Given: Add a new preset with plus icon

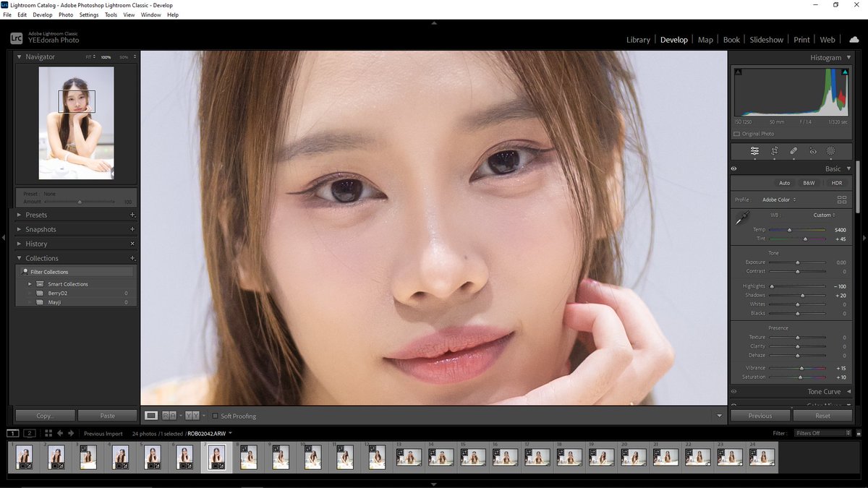Looking at the screenshot, I should [x=132, y=215].
